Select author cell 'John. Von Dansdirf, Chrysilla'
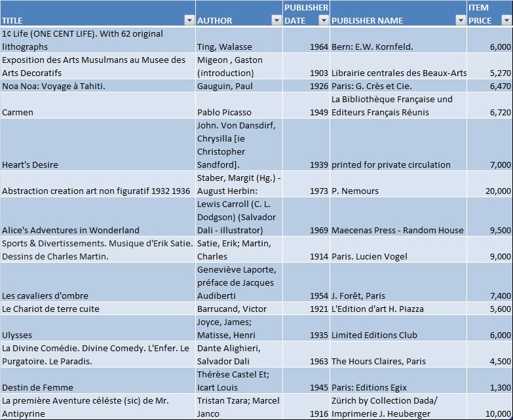 (x=239, y=145)
